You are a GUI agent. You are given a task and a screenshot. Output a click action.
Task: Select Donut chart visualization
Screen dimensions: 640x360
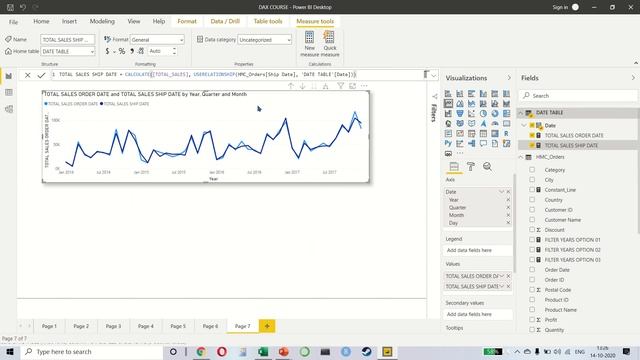pyautogui.click(x=495, y=113)
